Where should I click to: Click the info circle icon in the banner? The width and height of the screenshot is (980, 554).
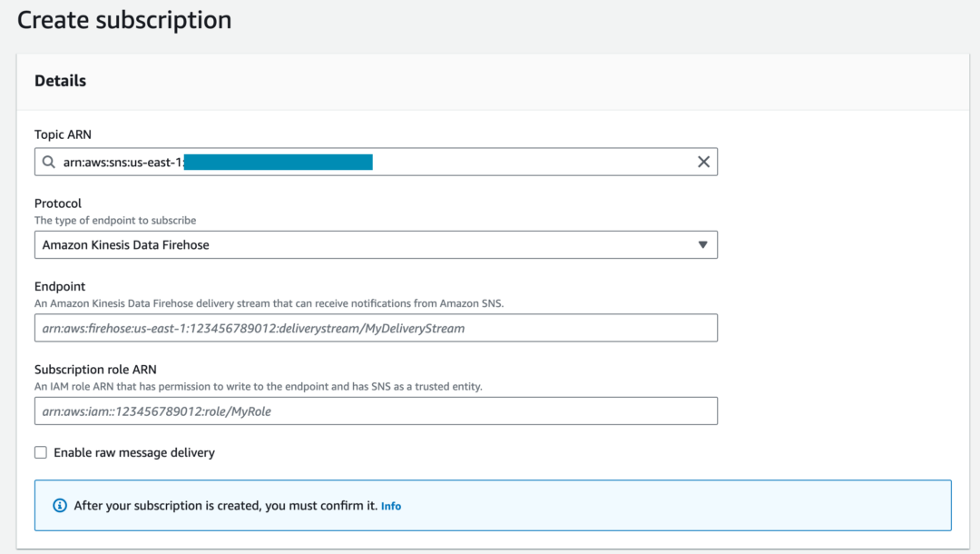tap(60, 505)
